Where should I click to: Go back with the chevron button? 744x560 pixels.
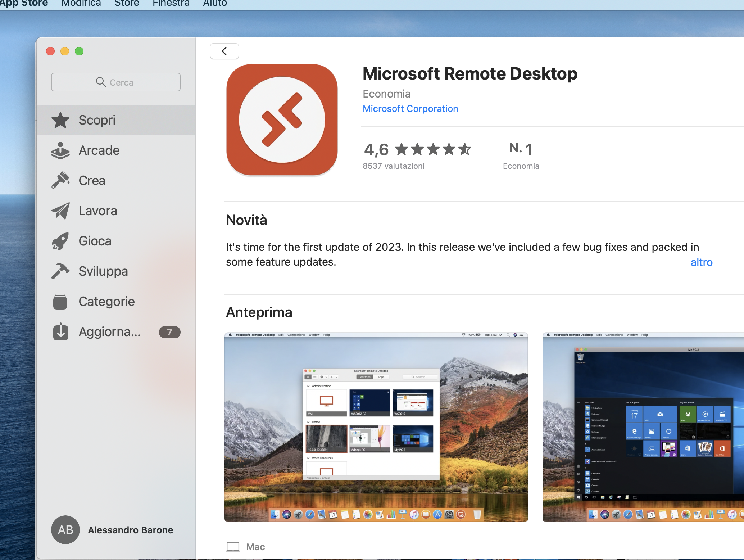pyautogui.click(x=224, y=51)
